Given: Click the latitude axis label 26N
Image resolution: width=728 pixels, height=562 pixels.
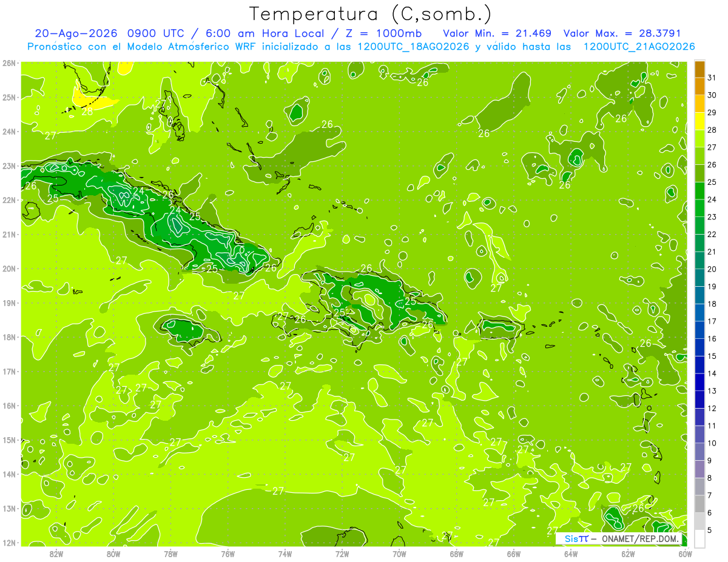Looking at the screenshot, I should (x=9, y=63).
